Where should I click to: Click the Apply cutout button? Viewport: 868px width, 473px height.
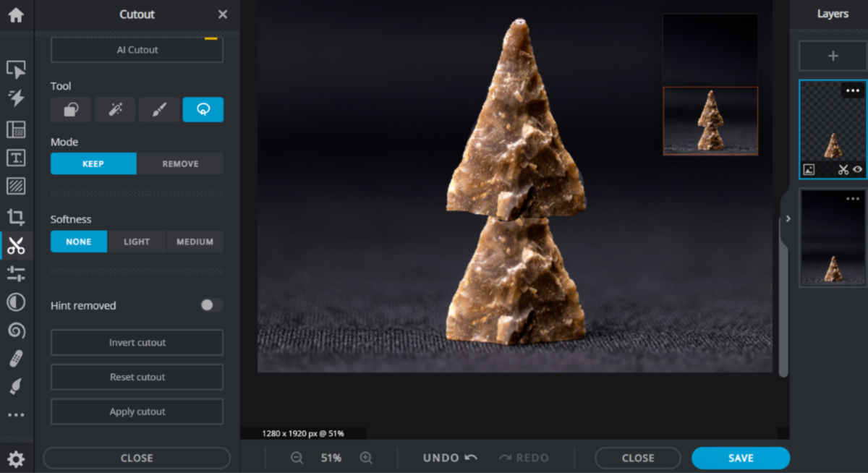[137, 412]
